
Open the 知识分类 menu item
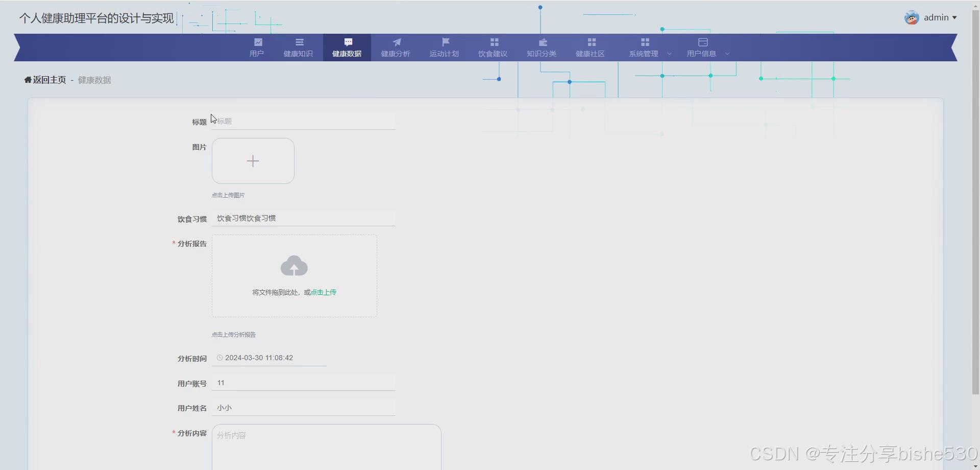542,48
